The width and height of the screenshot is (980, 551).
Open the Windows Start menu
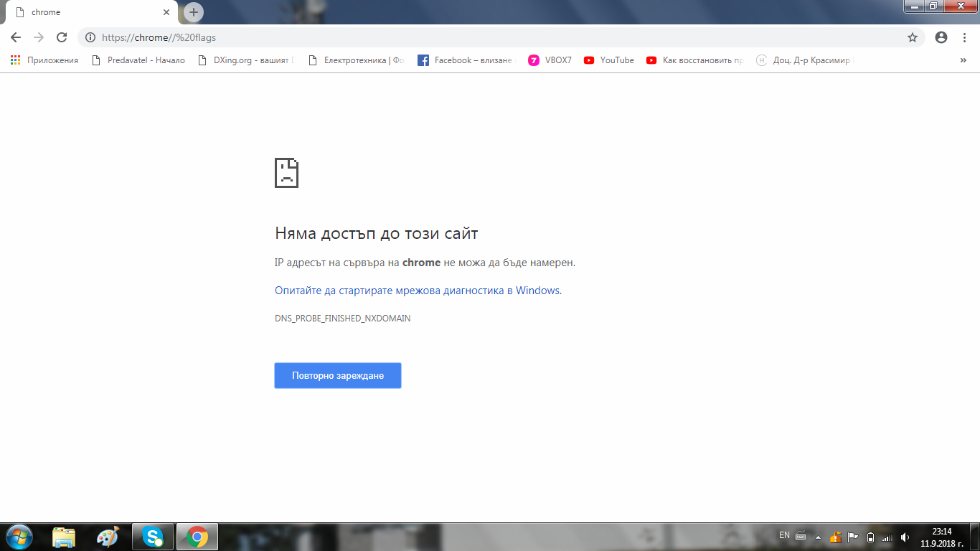click(18, 536)
